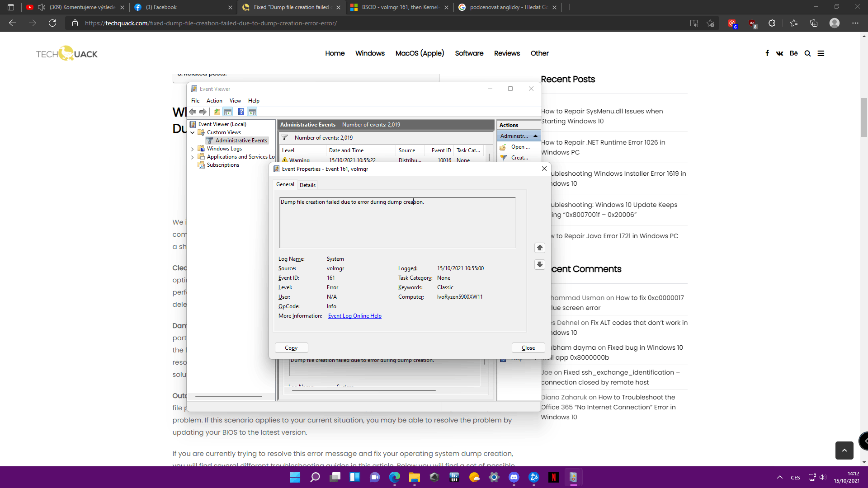Screen dimensions: 868x488
Task: Click the page vertical scrollbar thumb
Action: point(864,117)
